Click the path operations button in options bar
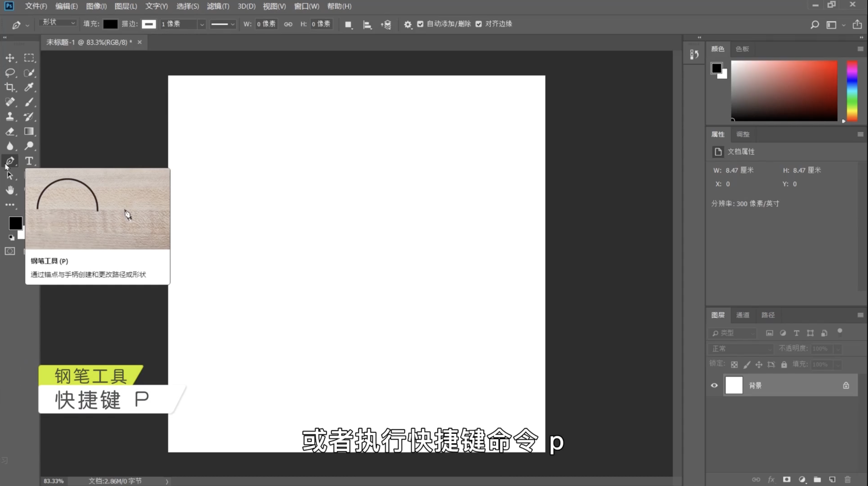 (348, 24)
